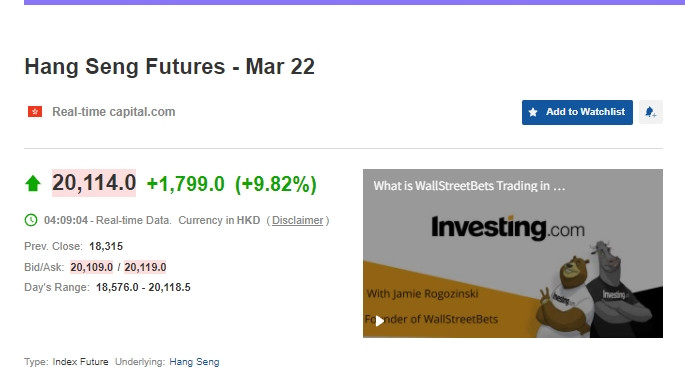Click the Hong Kong flag icon
Screen dimensions: 685x367
[x=35, y=112]
